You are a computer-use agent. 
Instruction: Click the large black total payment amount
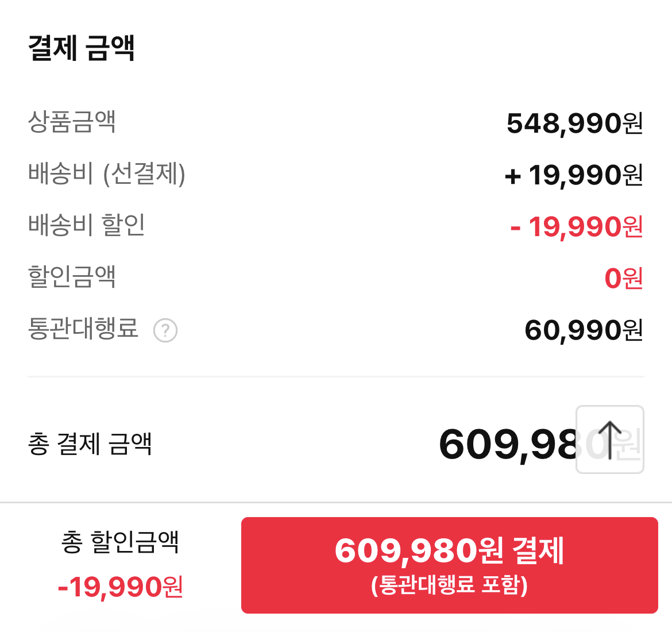[x=508, y=444]
